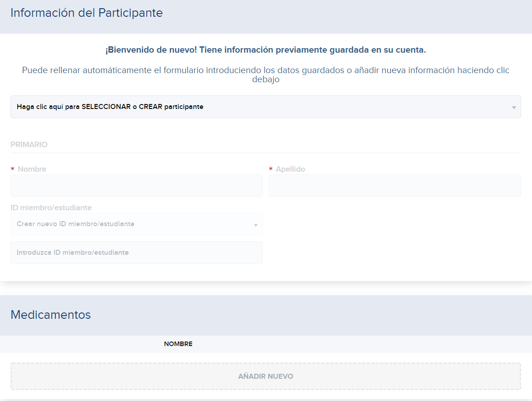
Task: Click the Información del Participante heading
Action: tap(87, 13)
